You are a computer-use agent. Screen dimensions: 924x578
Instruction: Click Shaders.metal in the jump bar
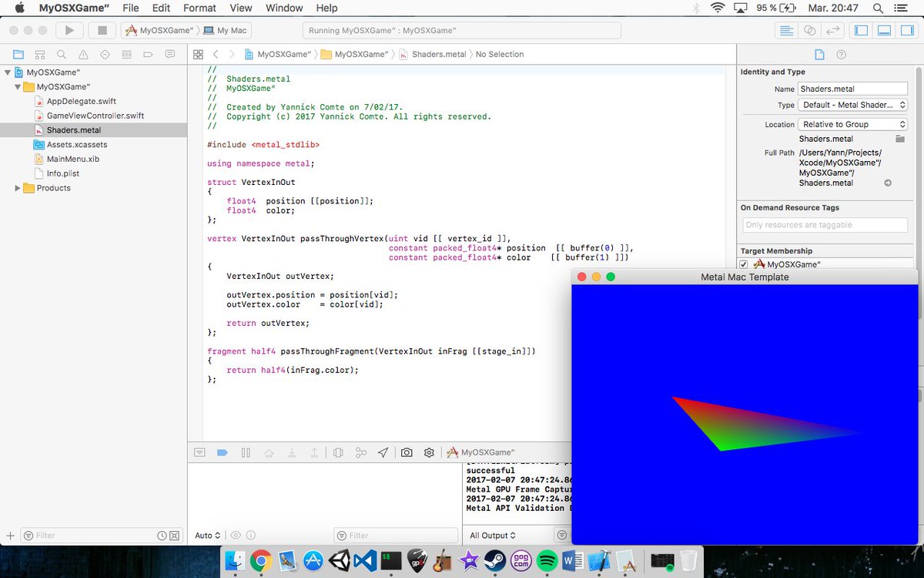click(439, 55)
